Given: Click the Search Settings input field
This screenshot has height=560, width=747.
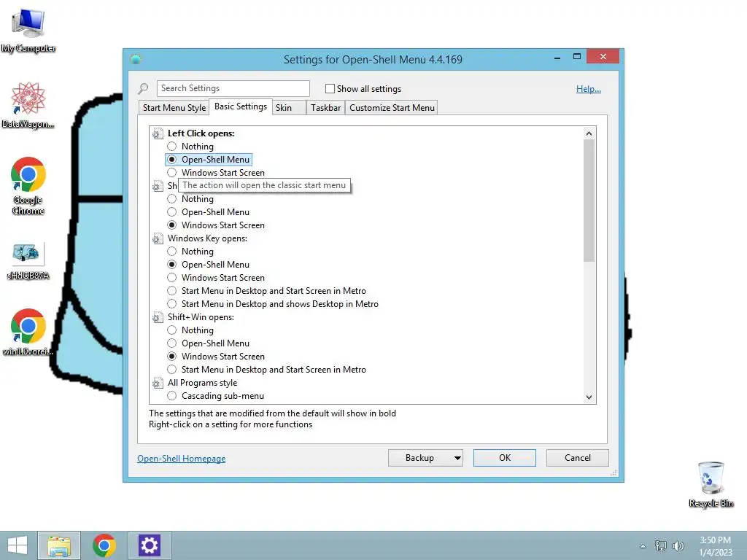Looking at the screenshot, I should tap(233, 88).
